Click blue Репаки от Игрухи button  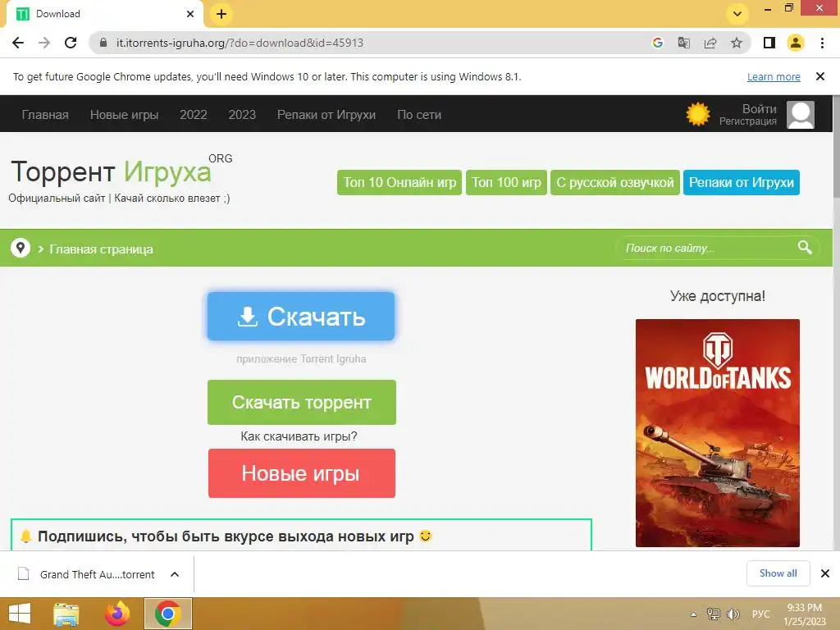[742, 183]
